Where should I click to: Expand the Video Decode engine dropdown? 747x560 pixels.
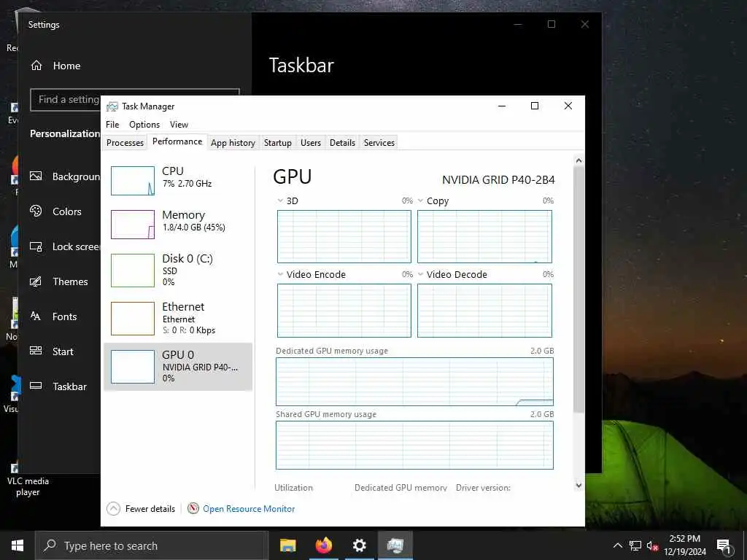(420, 274)
